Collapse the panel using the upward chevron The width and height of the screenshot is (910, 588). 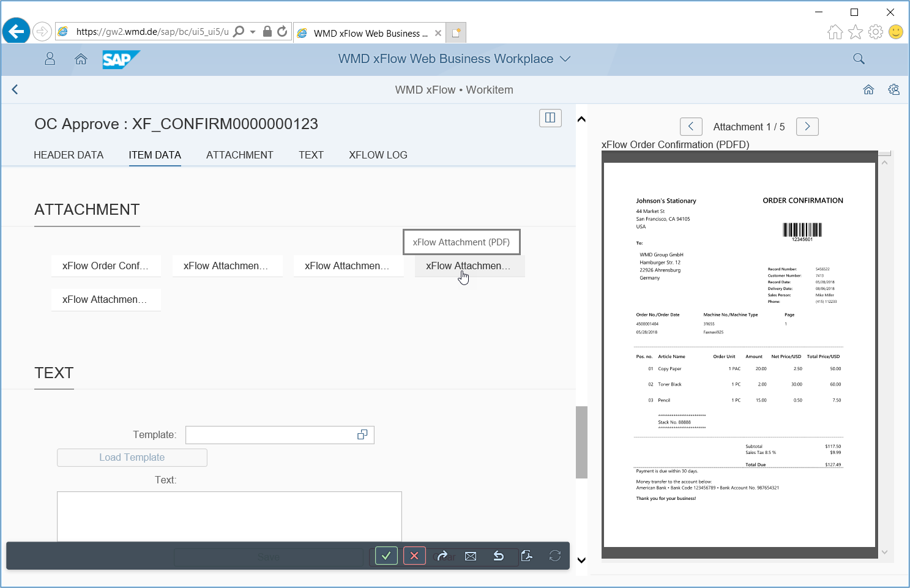tap(581, 119)
